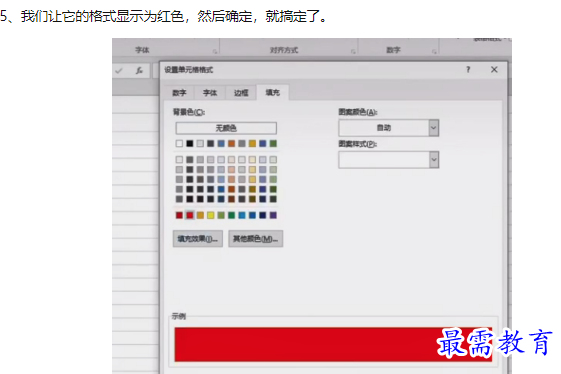The width and height of the screenshot is (561, 374).
Task: Click the 自动 pattern color field
Action: [384, 128]
